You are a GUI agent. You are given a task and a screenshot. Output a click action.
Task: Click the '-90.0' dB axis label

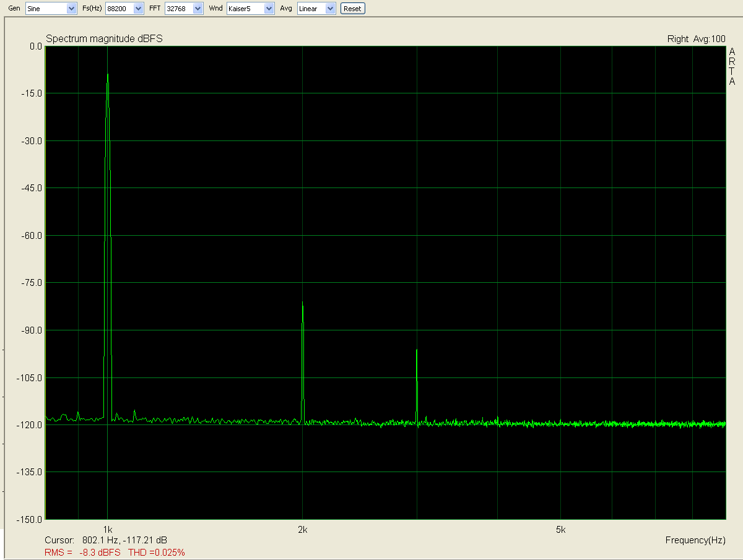[32, 330]
